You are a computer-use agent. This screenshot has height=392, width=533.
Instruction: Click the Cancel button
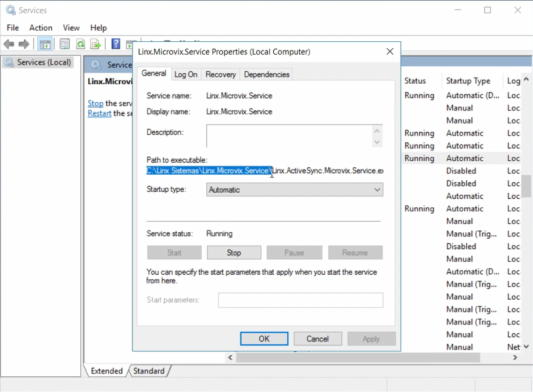pyautogui.click(x=317, y=339)
